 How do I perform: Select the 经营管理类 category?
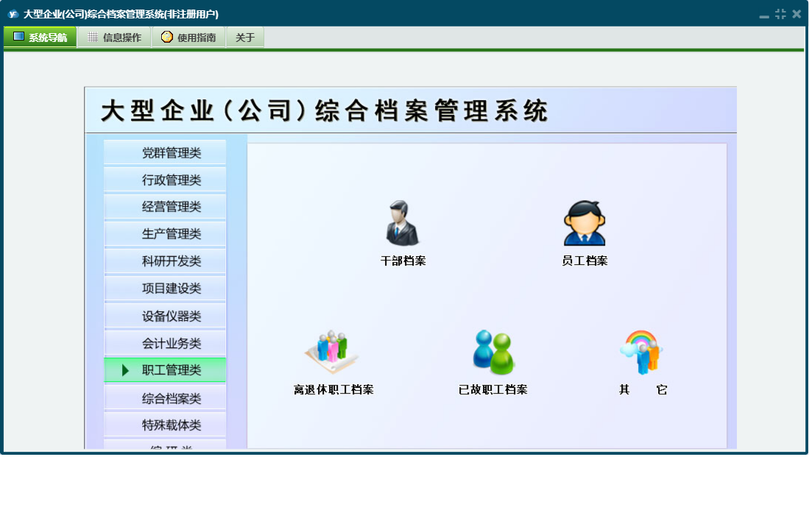click(x=165, y=207)
